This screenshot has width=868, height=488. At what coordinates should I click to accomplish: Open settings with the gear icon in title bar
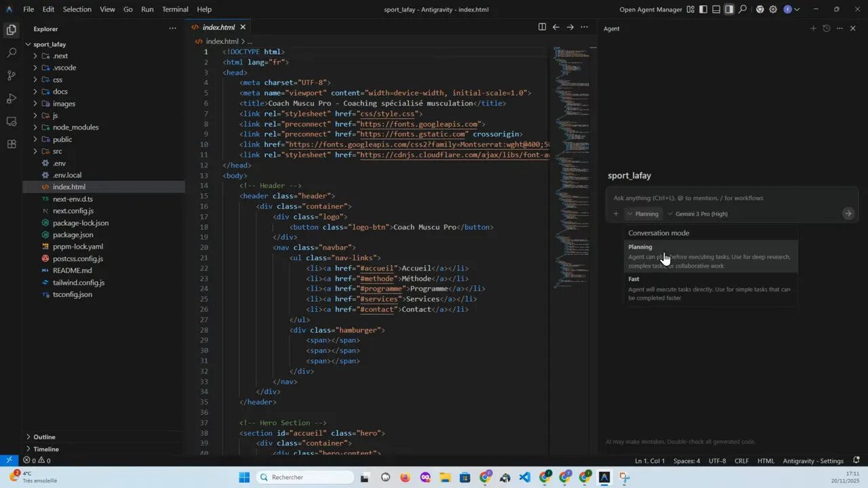coord(772,9)
